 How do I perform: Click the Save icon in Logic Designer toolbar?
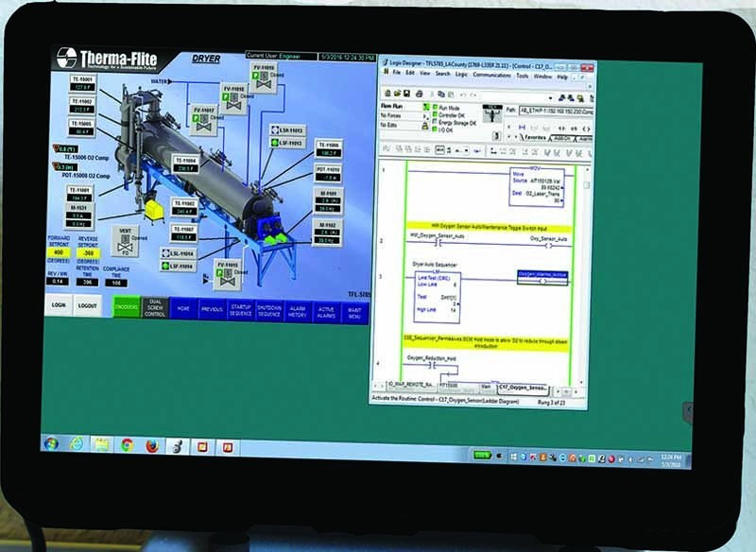pyautogui.click(x=405, y=93)
